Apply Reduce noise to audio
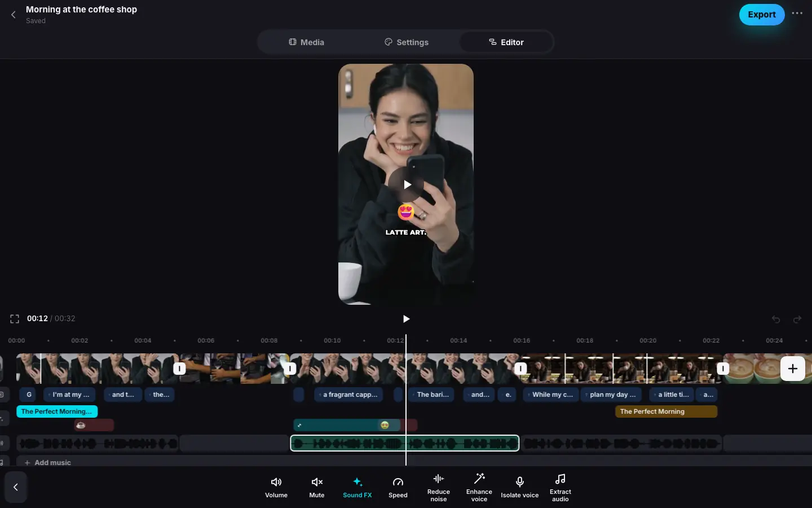Screen dimensions: 812x508 (x=439, y=488)
